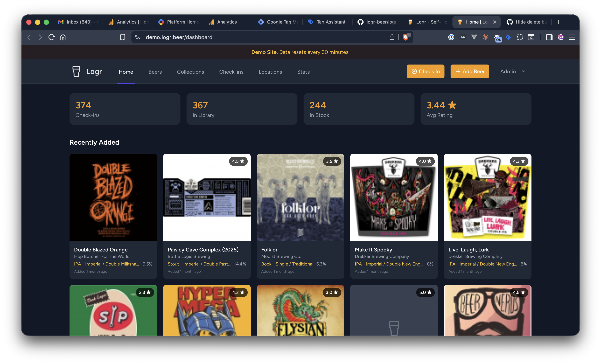The height and width of the screenshot is (364, 601).
Task: Switch to the Logr - Self-Ho tab
Action: (x=428, y=22)
